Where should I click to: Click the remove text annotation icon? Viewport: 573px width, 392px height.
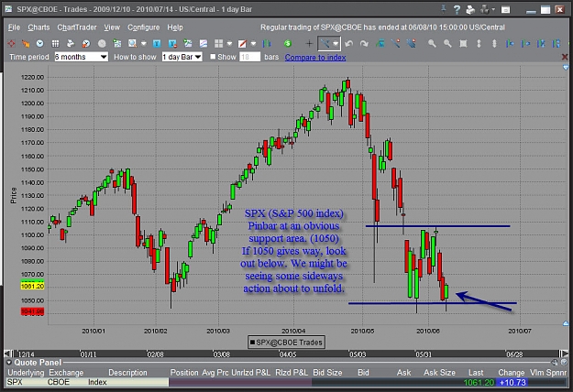pos(172,44)
